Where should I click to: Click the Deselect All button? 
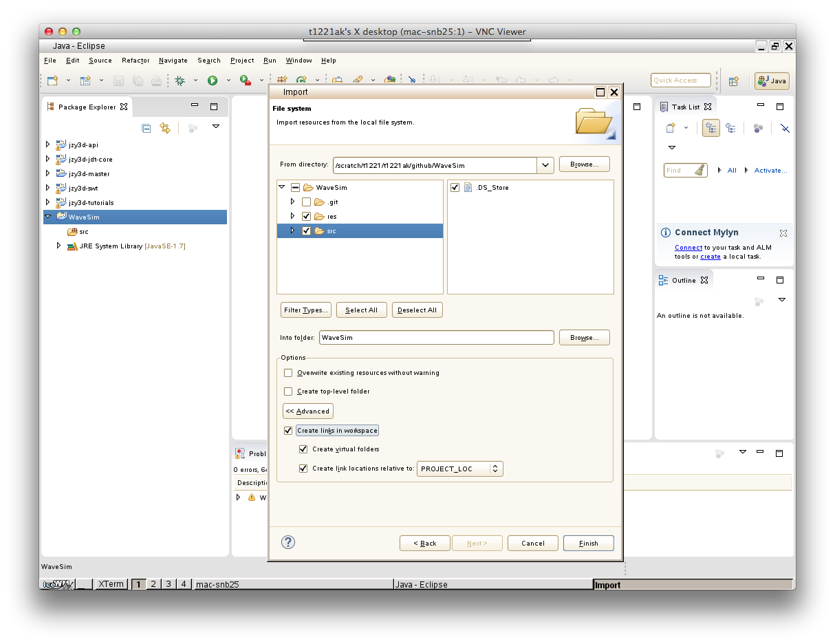click(x=417, y=310)
